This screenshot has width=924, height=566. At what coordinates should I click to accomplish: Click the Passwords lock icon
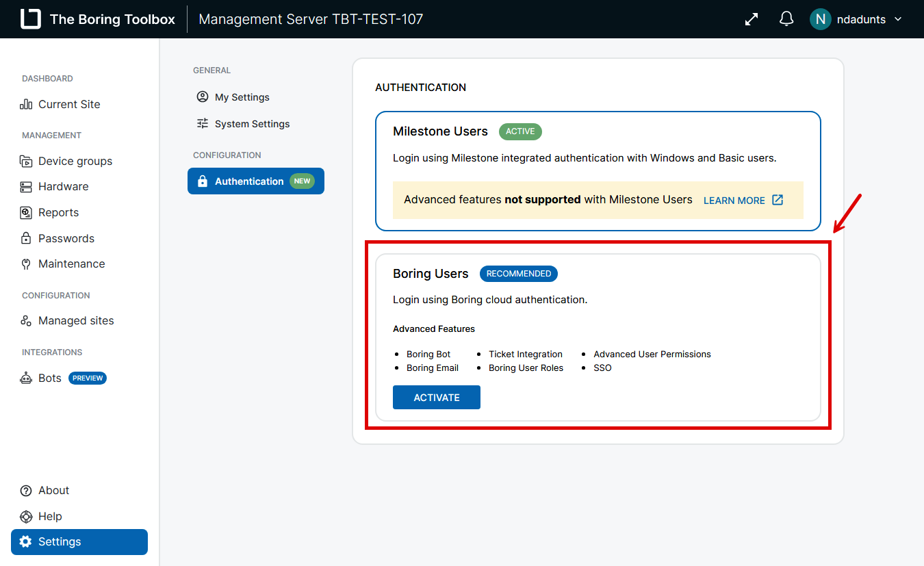(26, 238)
